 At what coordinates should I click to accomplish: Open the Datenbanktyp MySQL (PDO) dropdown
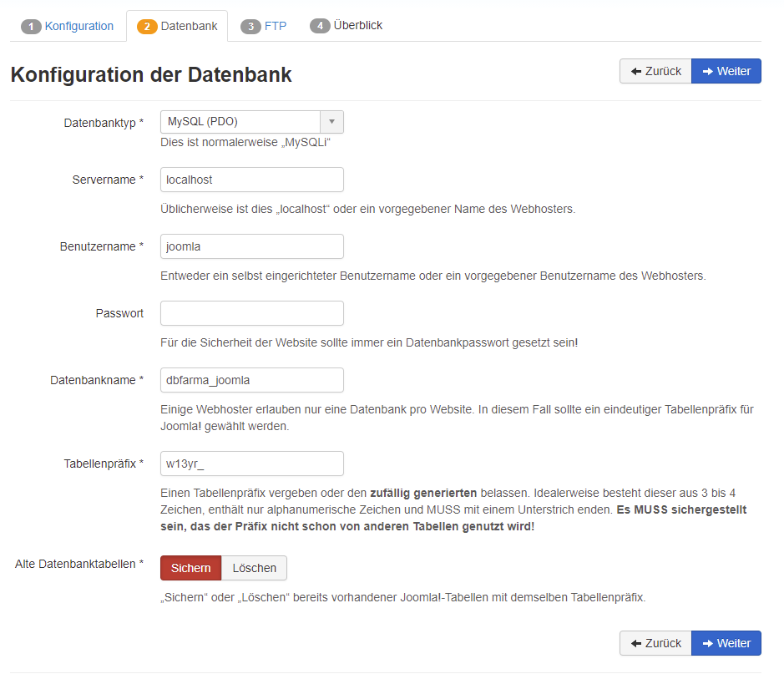point(252,122)
